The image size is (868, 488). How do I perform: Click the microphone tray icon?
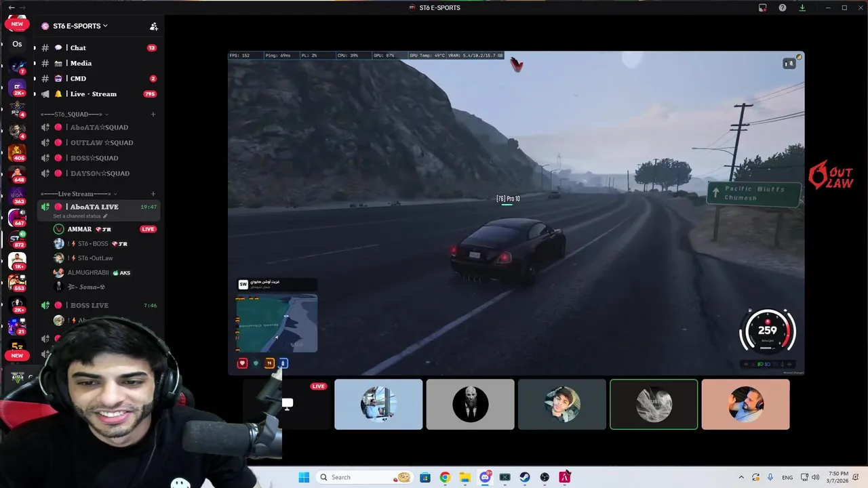tap(771, 477)
